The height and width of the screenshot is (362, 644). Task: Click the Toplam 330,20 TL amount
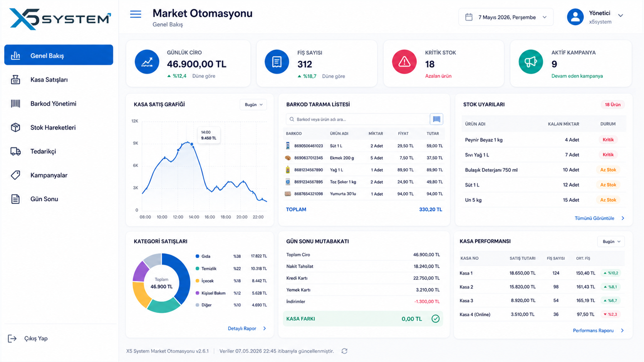click(x=431, y=210)
